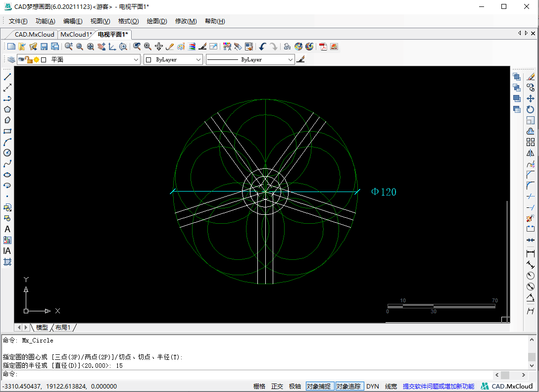
Task: Click the Move tool in modify toolbar
Action: [x=531, y=98]
